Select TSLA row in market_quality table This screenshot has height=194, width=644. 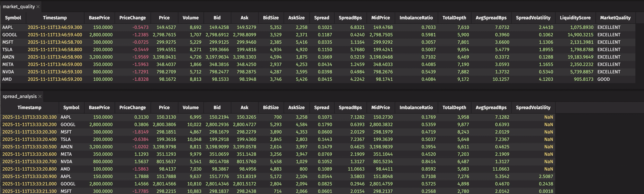click(7, 50)
